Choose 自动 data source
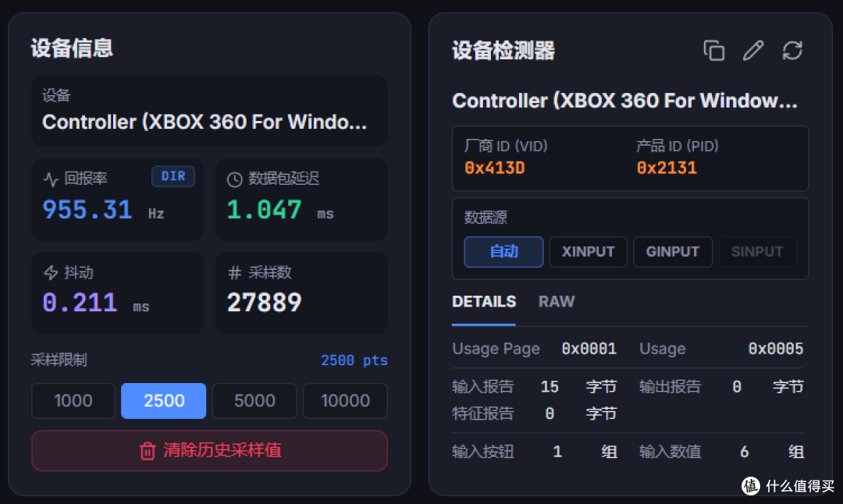Image resolution: width=843 pixels, height=504 pixels. point(503,251)
